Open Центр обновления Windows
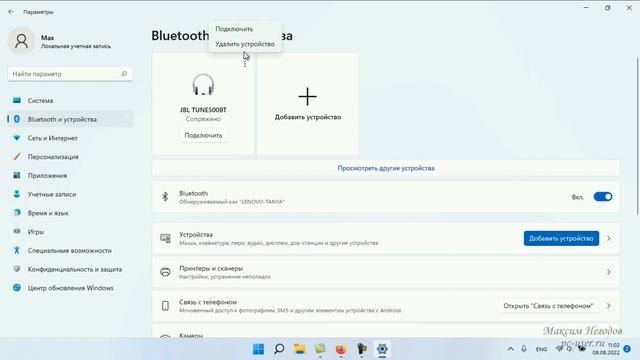This screenshot has height=360, width=640. tap(70, 288)
